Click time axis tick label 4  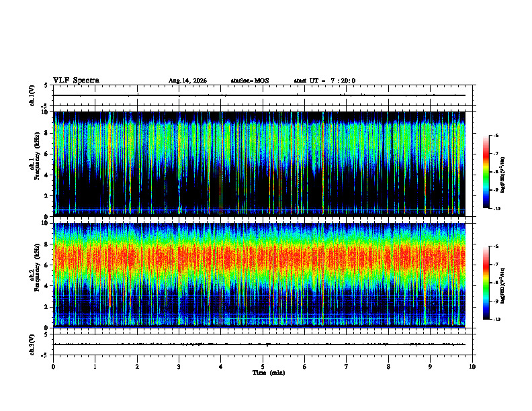(221, 367)
